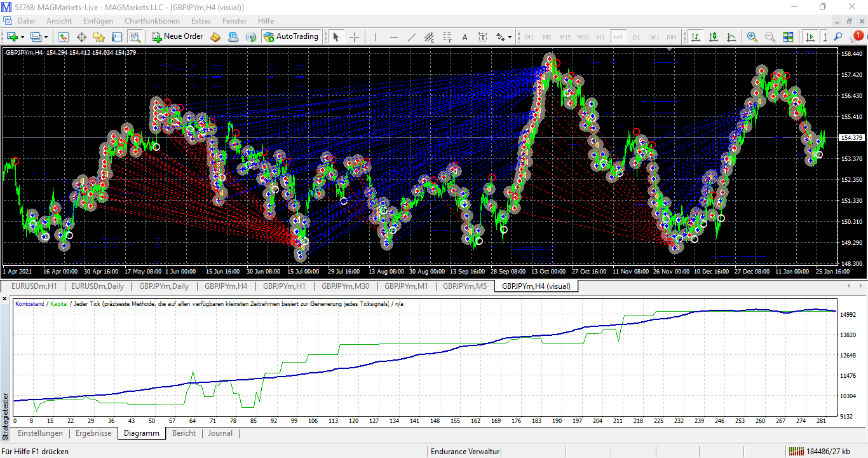Screen dimensions: 868x458
Task: Expand the arrows objects dropdown
Action: coord(510,37)
